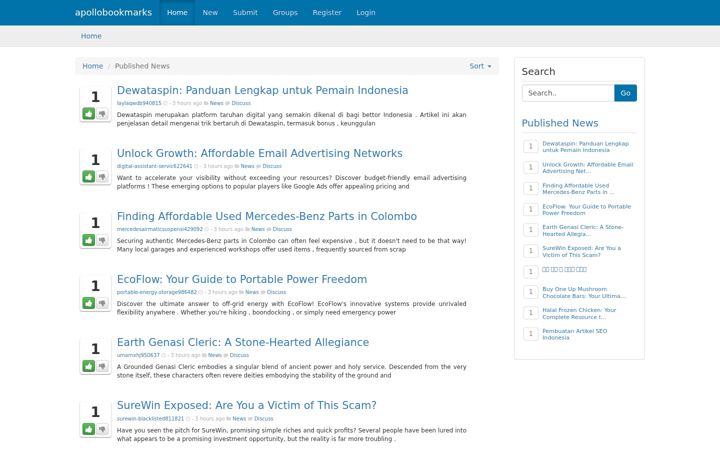The width and height of the screenshot is (720, 450).
Task: Upvote the SureWin Exposed post
Action: 89,429
